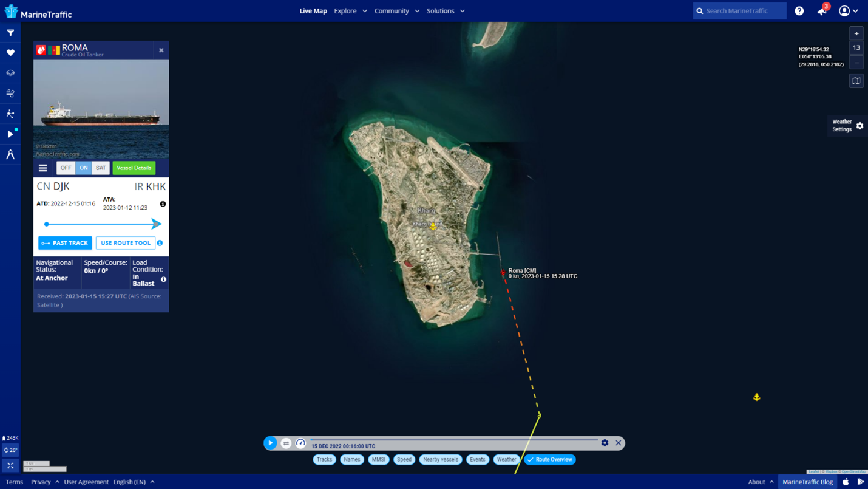This screenshot has width=868, height=489.
Task: Click info icon beside Use Route Tool
Action: pos(160,243)
